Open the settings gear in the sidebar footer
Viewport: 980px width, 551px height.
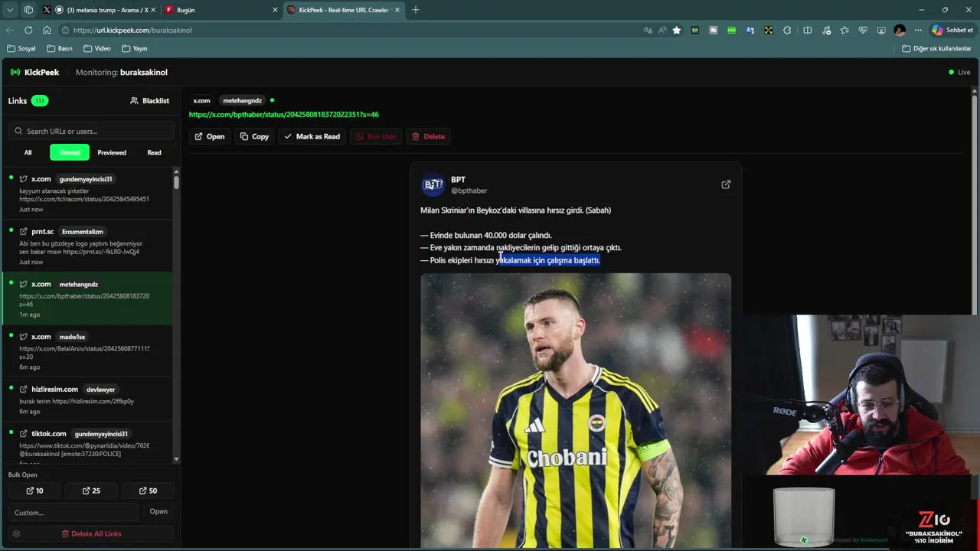coord(16,533)
